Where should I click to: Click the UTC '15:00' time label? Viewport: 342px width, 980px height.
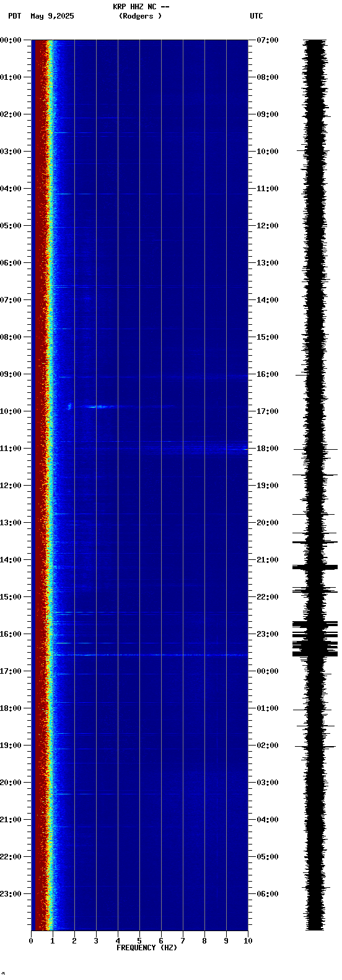click(268, 337)
